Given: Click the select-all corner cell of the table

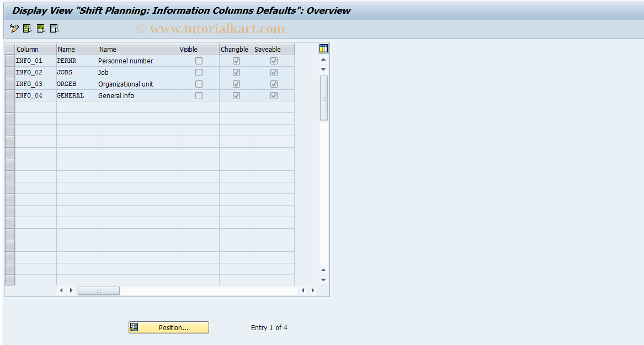Looking at the screenshot, I should click(10, 49).
